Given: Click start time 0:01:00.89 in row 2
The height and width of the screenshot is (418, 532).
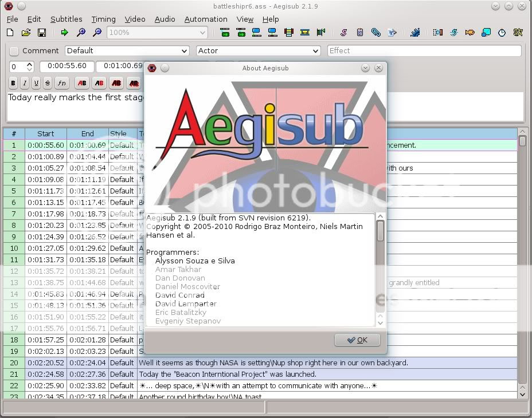Looking at the screenshot, I should [x=46, y=157].
